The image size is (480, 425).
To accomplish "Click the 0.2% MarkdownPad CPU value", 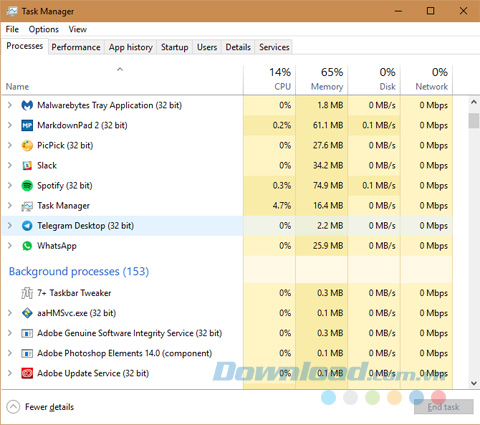I will (282, 125).
